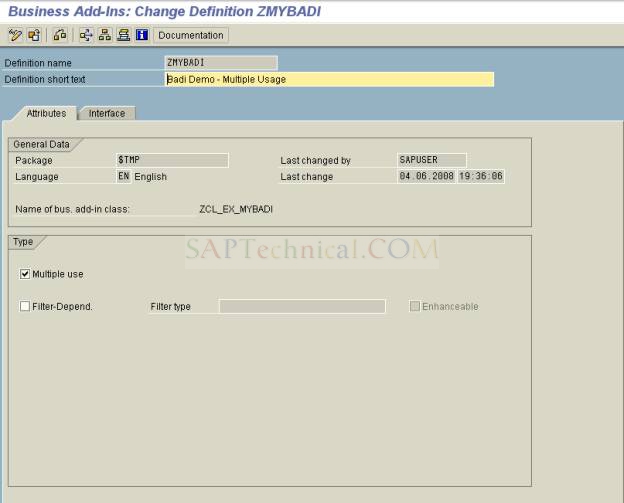The image size is (624, 503).
Task: Toggle the Enhanceable checkbox
Action: coord(415,306)
